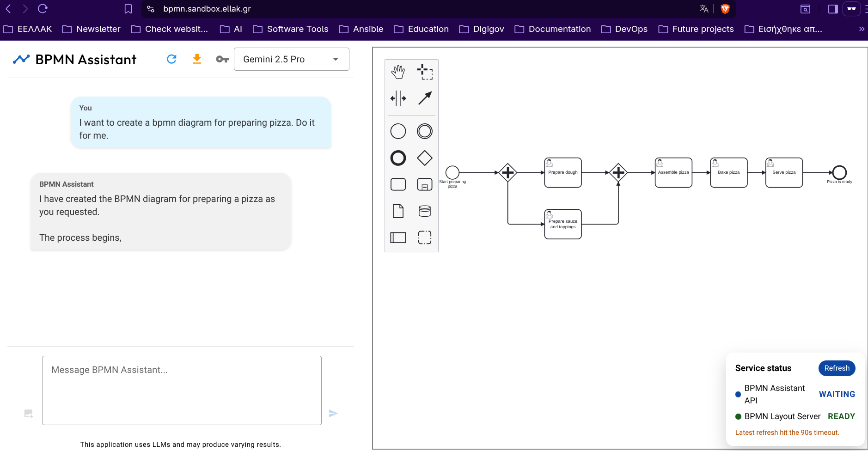Click the Message BPMN Assistant text field
Image resolution: width=868 pixels, height=451 pixels.
click(182, 390)
